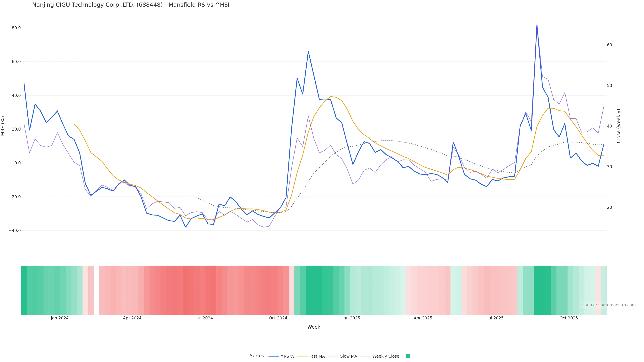The image size is (644, 362).
Task: Click the orange Fast MA legend line icon
Action: pos(303,356)
